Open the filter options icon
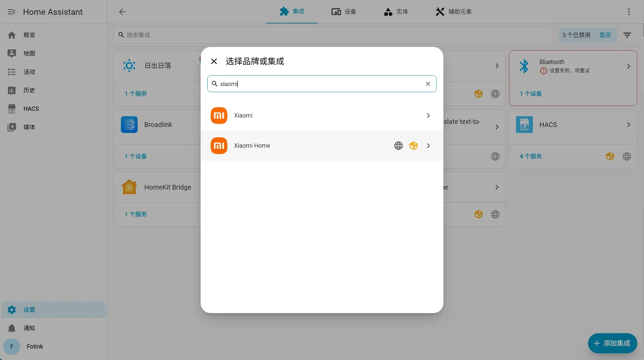644x360 pixels. pyautogui.click(x=627, y=35)
